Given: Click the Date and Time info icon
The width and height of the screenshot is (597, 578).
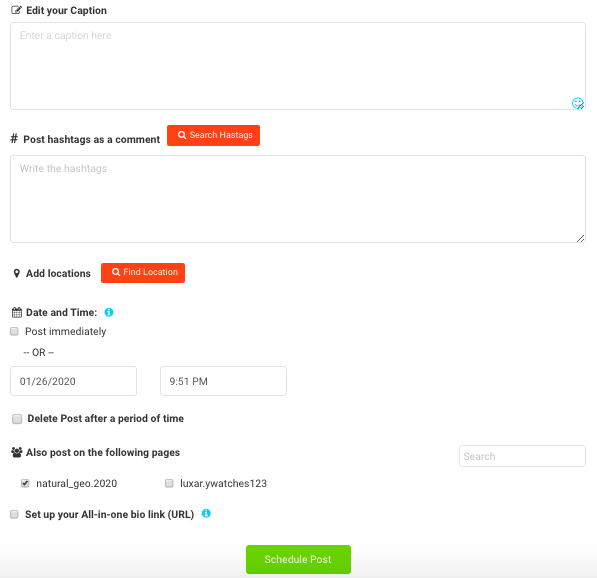Looking at the screenshot, I should point(109,312).
